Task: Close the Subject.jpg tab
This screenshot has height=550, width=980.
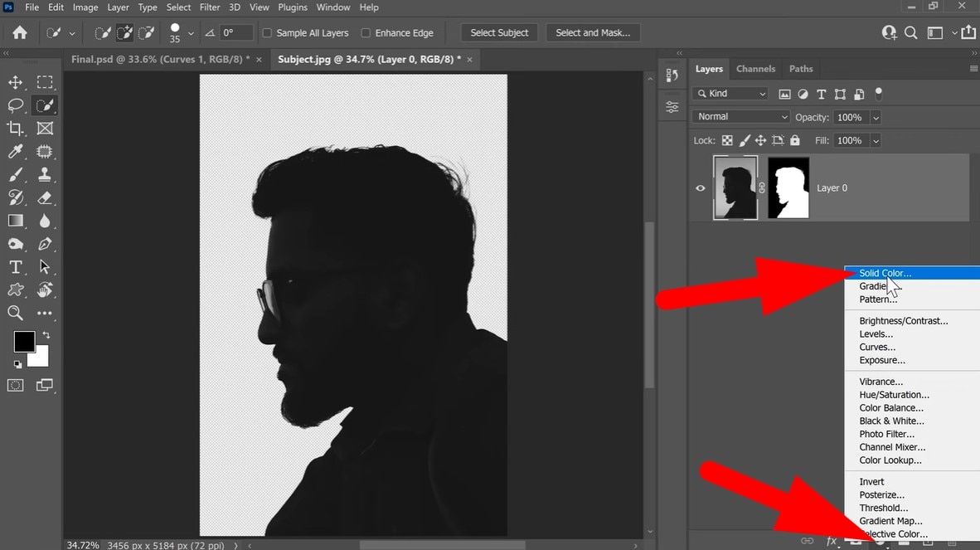Action: (469, 60)
